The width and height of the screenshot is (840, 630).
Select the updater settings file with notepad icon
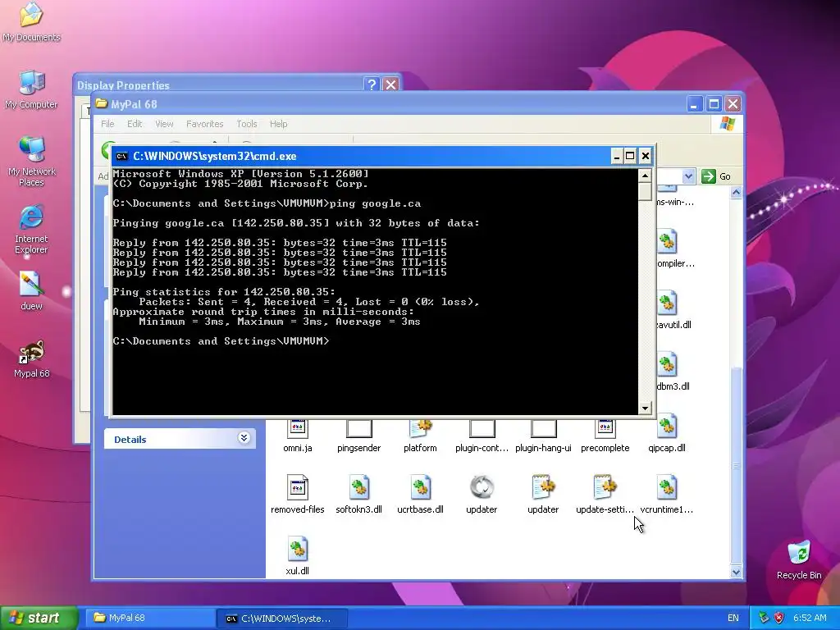[543, 495]
